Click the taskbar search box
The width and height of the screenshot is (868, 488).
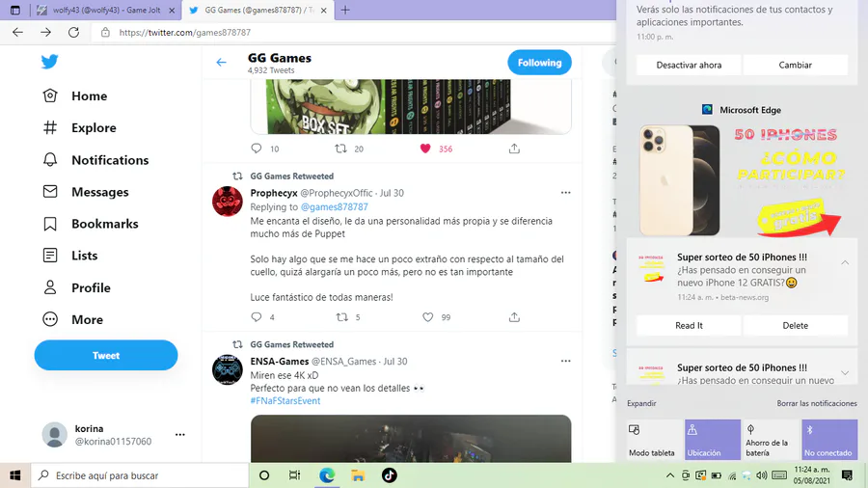pos(140,475)
